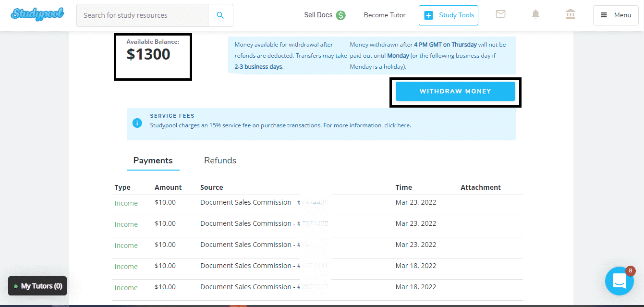The width and height of the screenshot is (644, 307).
Task: Focus the 'Search for study resources' field
Action: click(x=142, y=15)
